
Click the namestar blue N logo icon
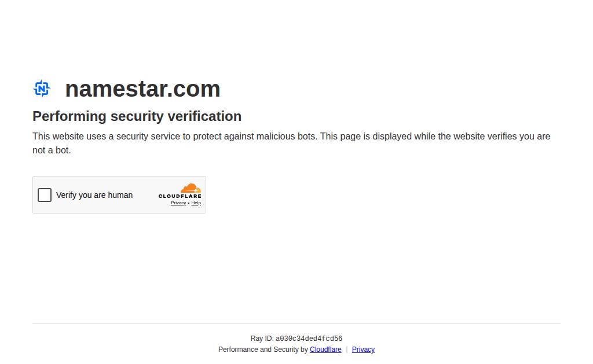(42, 89)
